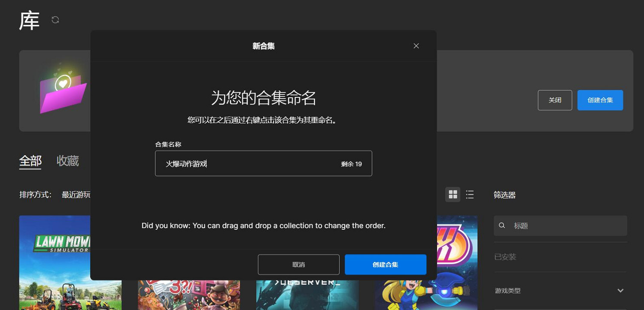Collapse the 游戏类型 chevron
The image size is (644, 310).
pyautogui.click(x=620, y=290)
